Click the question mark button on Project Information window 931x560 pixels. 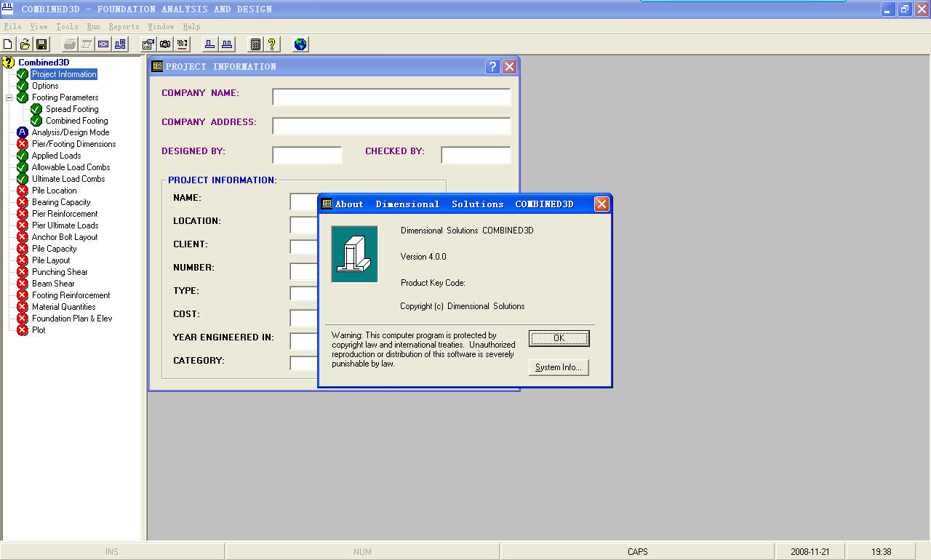point(492,67)
